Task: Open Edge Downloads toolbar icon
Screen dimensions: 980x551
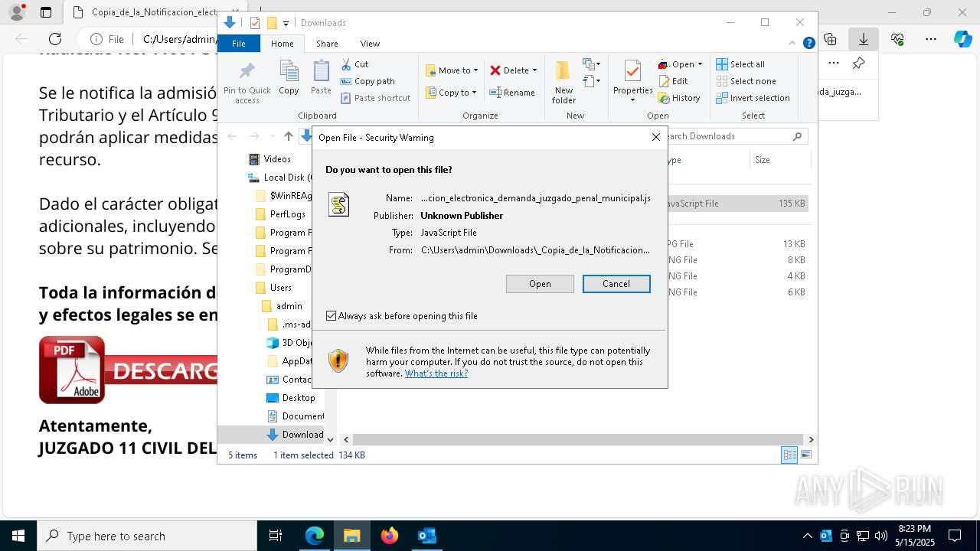Action: 864,39
